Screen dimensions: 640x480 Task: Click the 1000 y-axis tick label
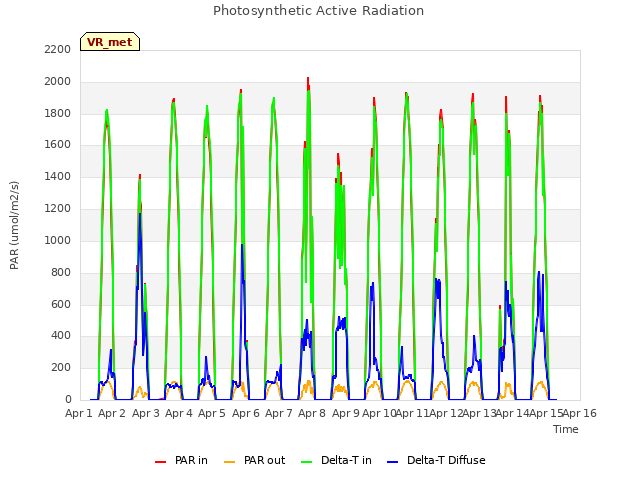[x=58, y=240]
